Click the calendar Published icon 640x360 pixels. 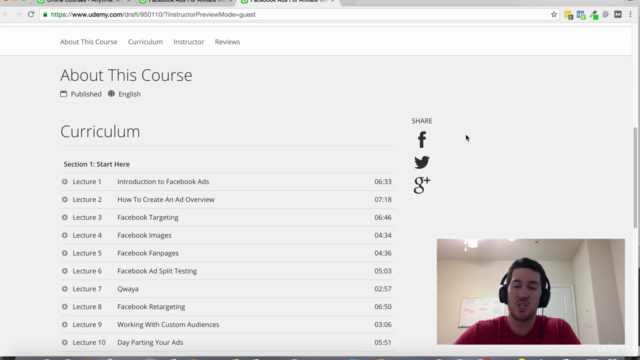click(63, 94)
